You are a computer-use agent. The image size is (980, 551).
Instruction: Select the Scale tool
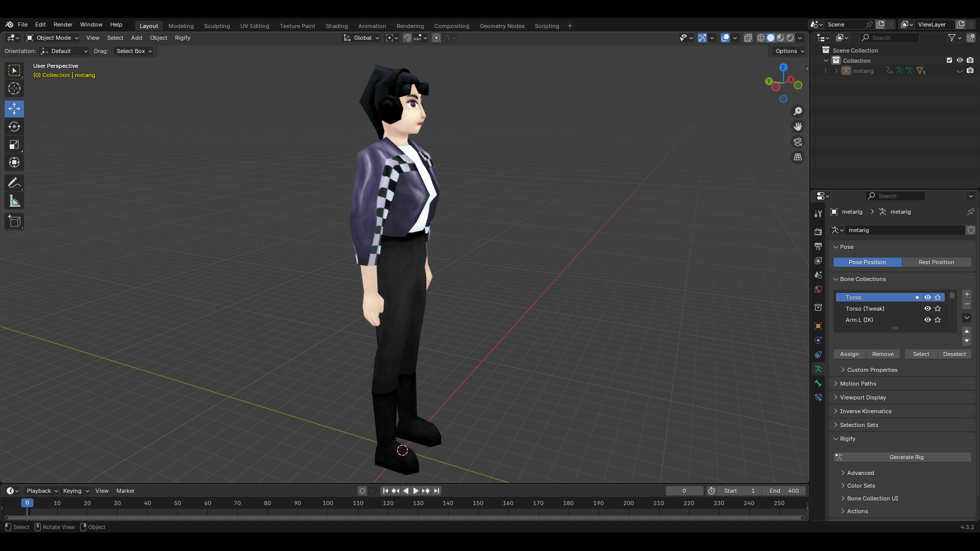(x=14, y=145)
